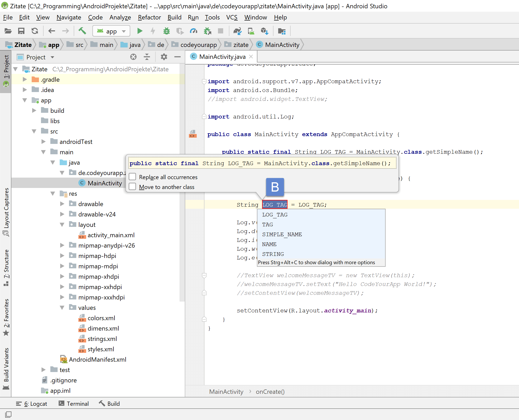Open the Logcat tool window
Screen dimensions: 519x420
[x=31, y=404]
